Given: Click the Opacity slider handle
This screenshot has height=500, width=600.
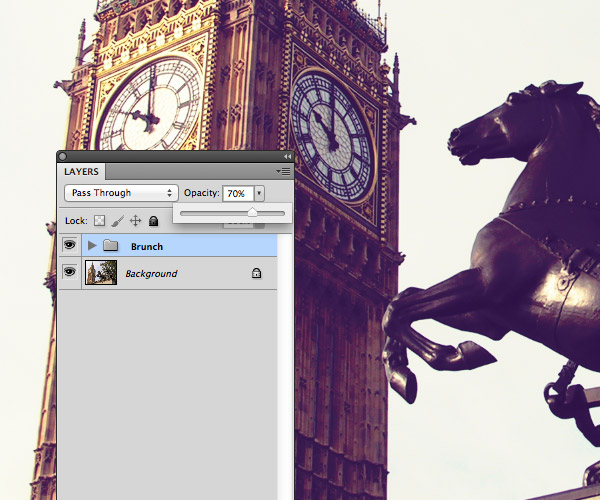Looking at the screenshot, I should coord(252,212).
